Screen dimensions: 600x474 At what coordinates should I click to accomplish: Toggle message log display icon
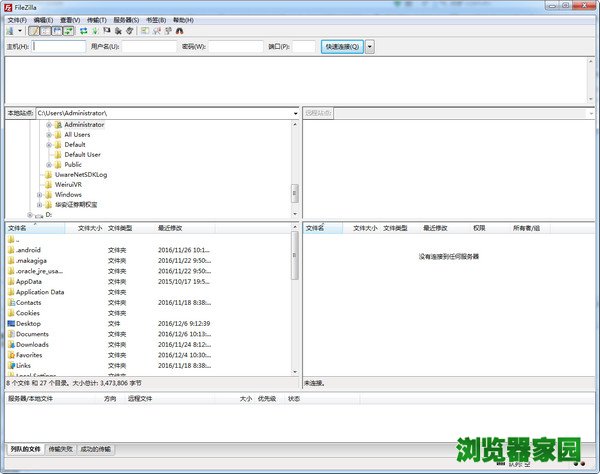point(34,31)
